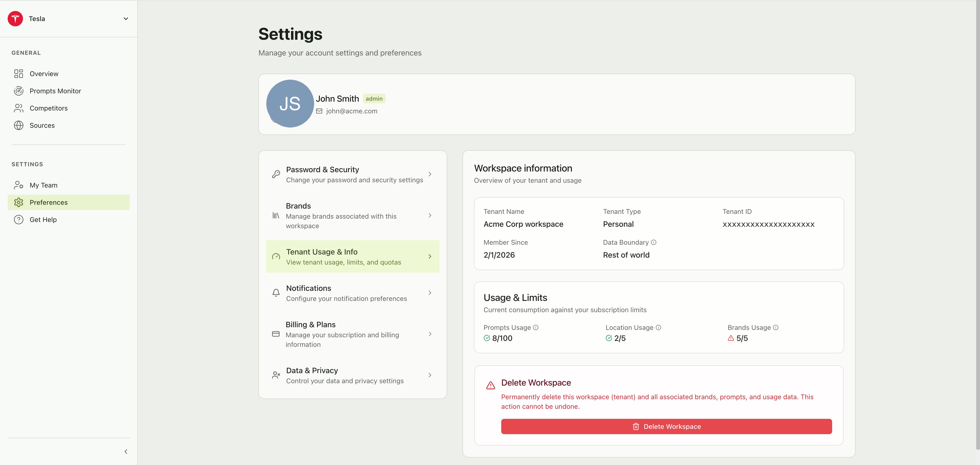
Task: Click the Data Boundary info icon
Action: pyautogui.click(x=654, y=242)
